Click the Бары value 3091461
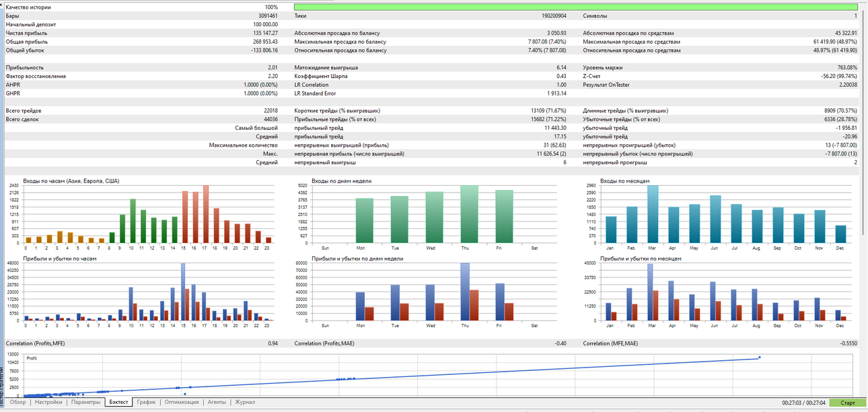The height and width of the screenshot is (412, 868). click(267, 15)
